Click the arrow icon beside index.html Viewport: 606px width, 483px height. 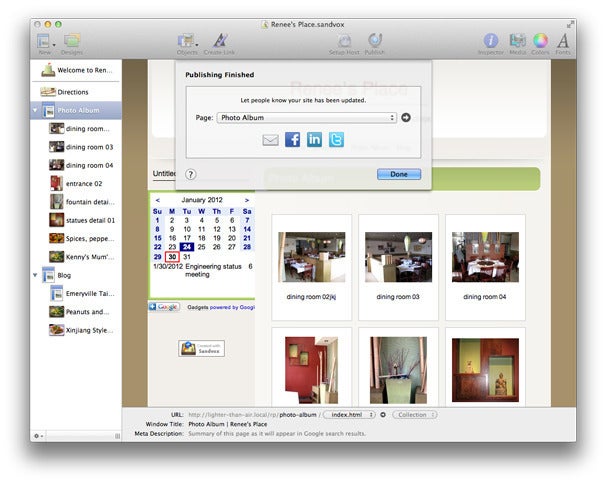point(383,415)
